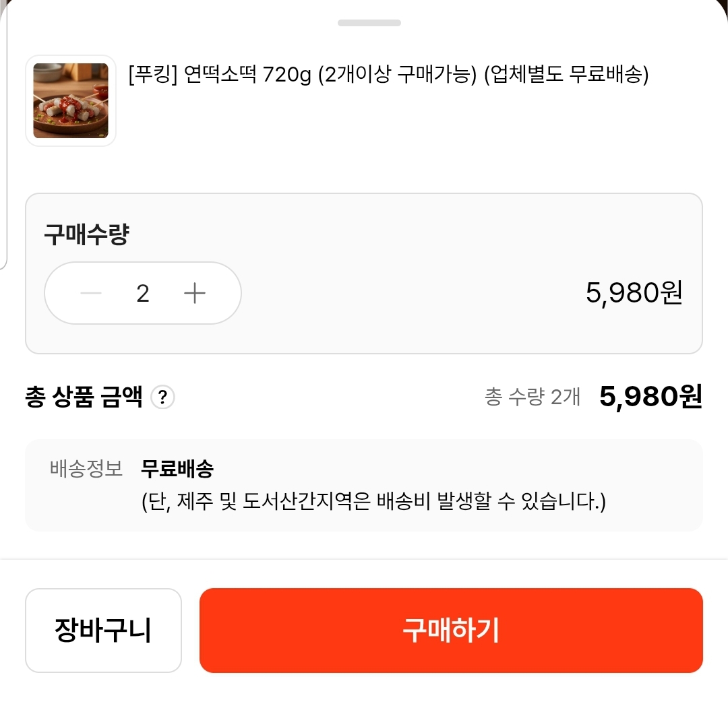
Task: Click the 제주 및 도서산간지역 shipping notice
Action: coord(373,501)
